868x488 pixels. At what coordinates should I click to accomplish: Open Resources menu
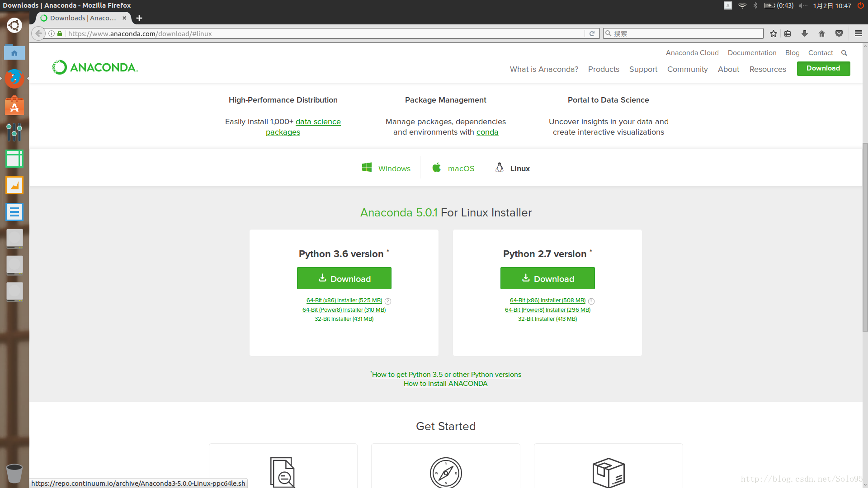768,69
